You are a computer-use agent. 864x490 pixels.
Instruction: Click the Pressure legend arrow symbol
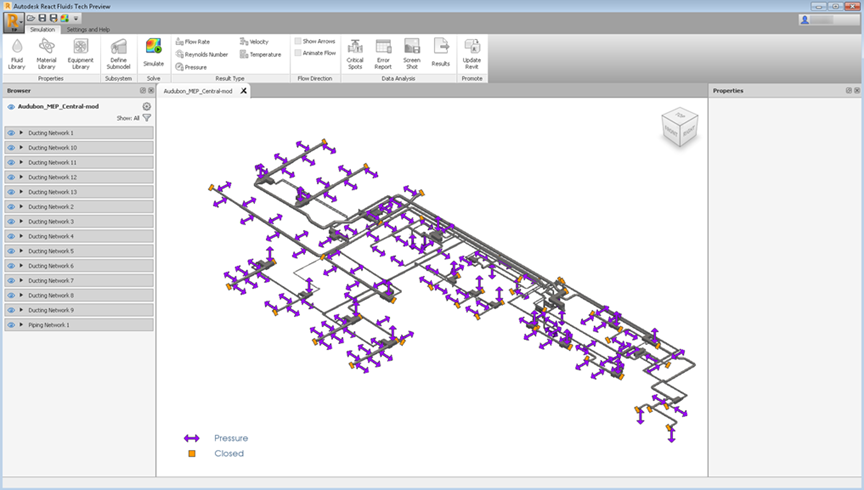[191, 438]
